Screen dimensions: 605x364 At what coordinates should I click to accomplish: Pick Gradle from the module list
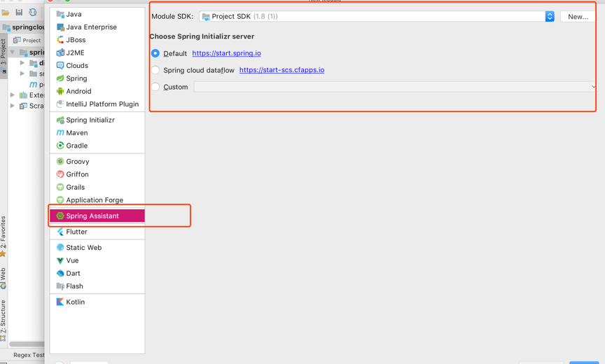97,146
